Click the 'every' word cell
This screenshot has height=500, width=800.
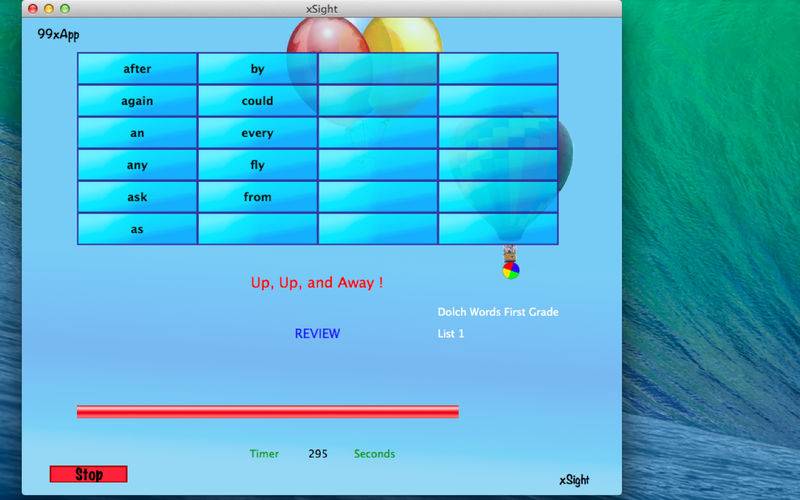click(x=258, y=133)
